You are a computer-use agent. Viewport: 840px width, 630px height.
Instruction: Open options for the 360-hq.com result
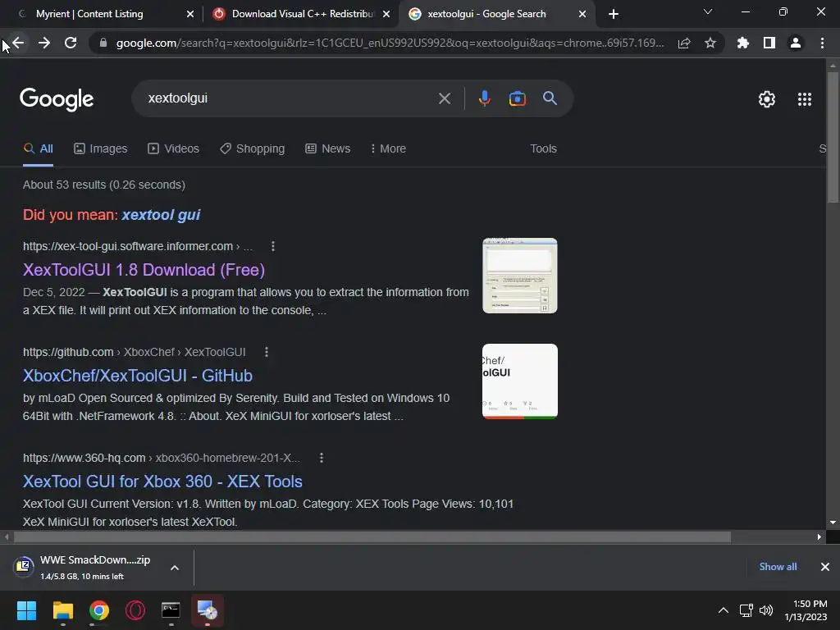pyautogui.click(x=322, y=458)
